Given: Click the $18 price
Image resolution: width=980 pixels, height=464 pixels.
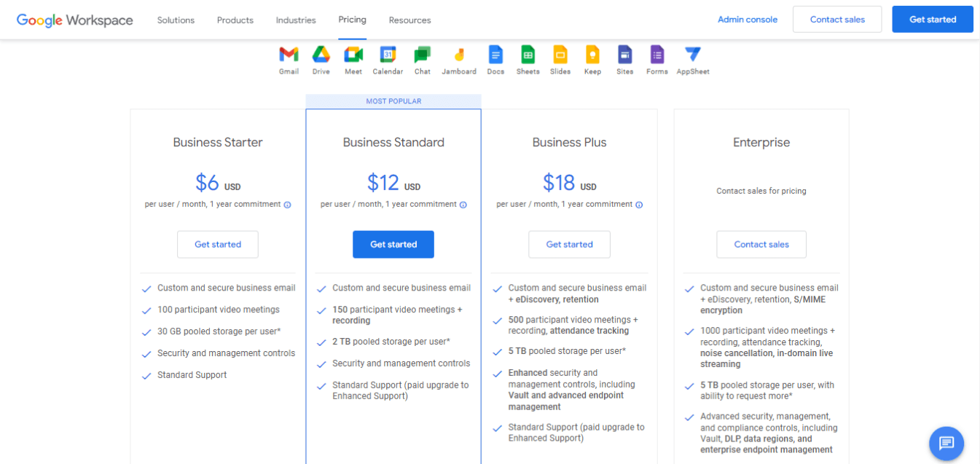Looking at the screenshot, I should pyautogui.click(x=560, y=182).
